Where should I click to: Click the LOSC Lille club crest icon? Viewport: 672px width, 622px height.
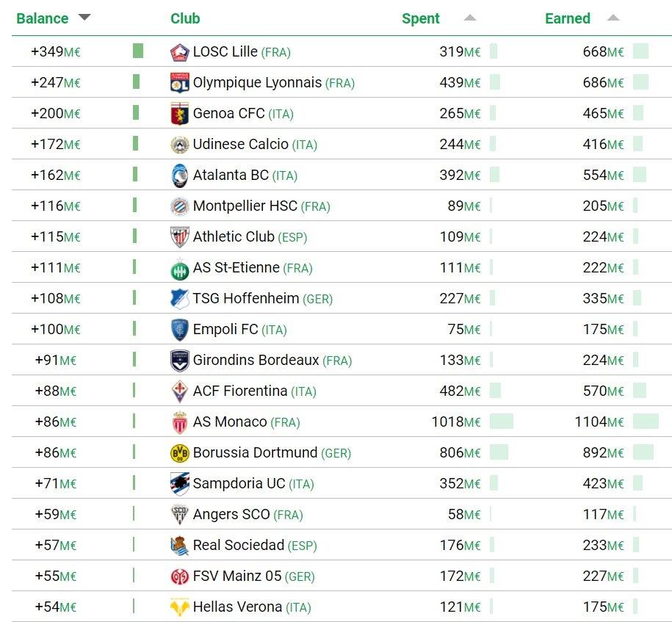[x=179, y=52]
